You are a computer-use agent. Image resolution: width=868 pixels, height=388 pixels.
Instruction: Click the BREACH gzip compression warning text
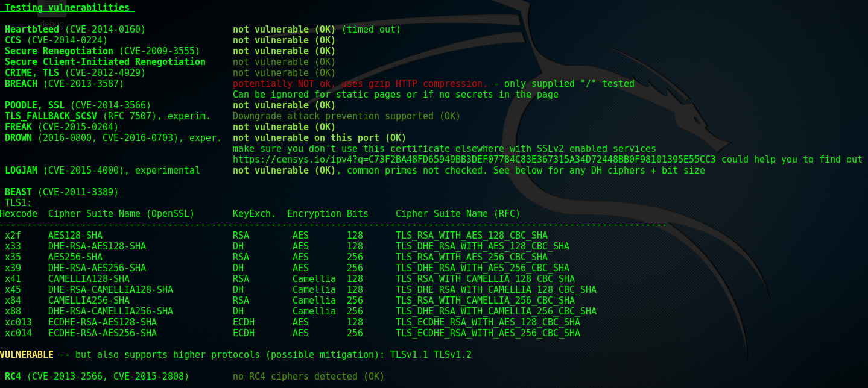tap(360, 84)
